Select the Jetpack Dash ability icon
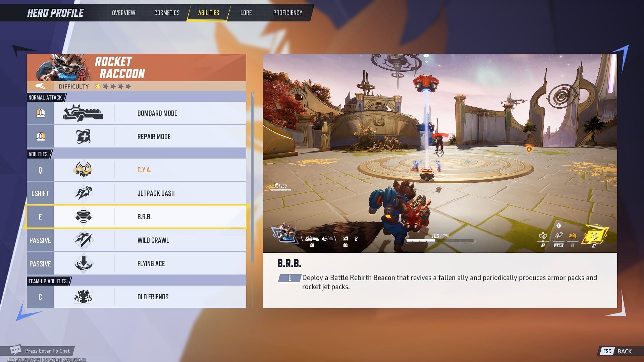Image resolution: width=644 pixels, height=362 pixels. 83,193
